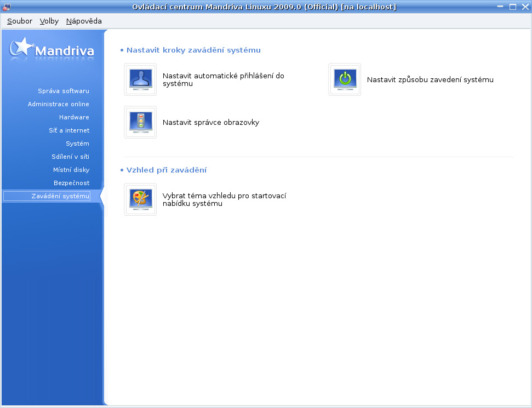Switch to the Hardware section
The width and height of the screenshot is (532, 408).
(x=74, y=117)
